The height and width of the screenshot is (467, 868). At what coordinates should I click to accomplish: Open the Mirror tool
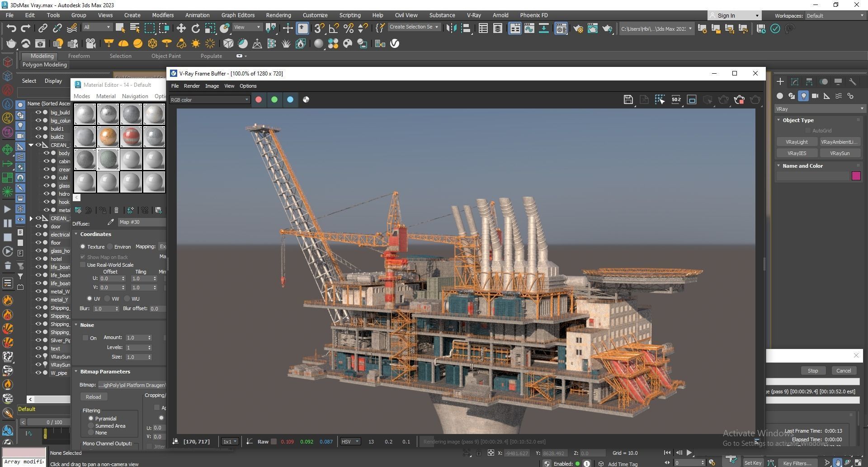coord(451,28)
